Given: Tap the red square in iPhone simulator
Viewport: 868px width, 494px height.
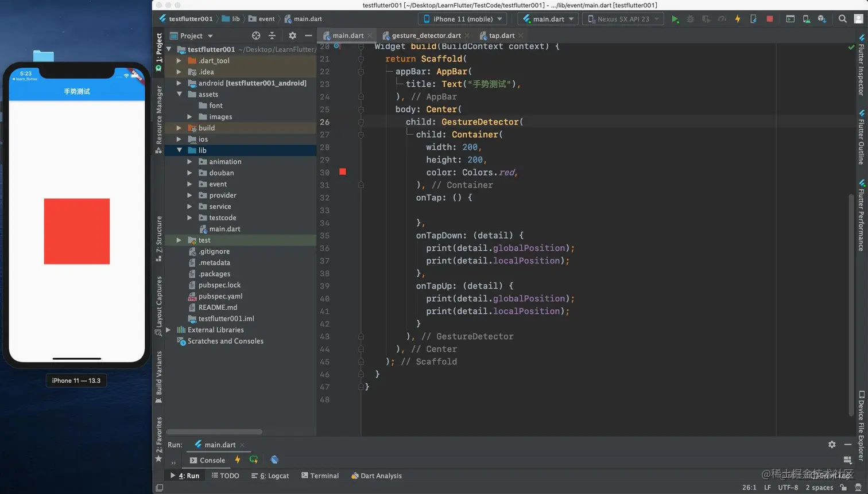Looking at the screenshot, I should (77, 231).
